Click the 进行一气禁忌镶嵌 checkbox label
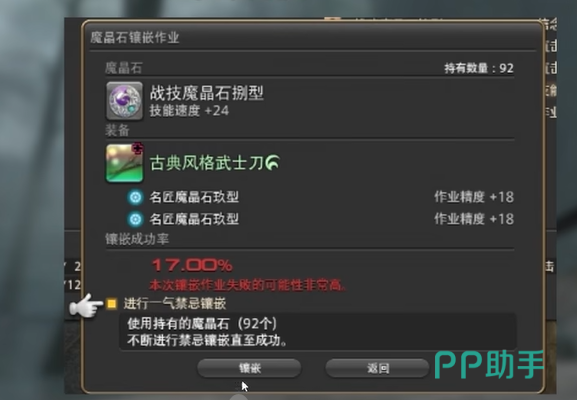The height and width of the screenshot is (400, 577). (x=174, y=304)
